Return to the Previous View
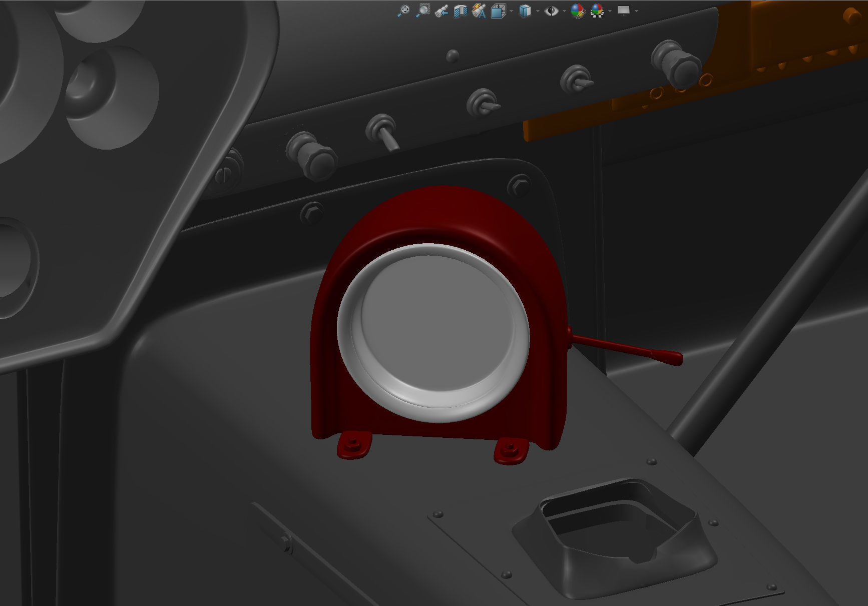Screen dimensions: 868x606 coord(441,11)
